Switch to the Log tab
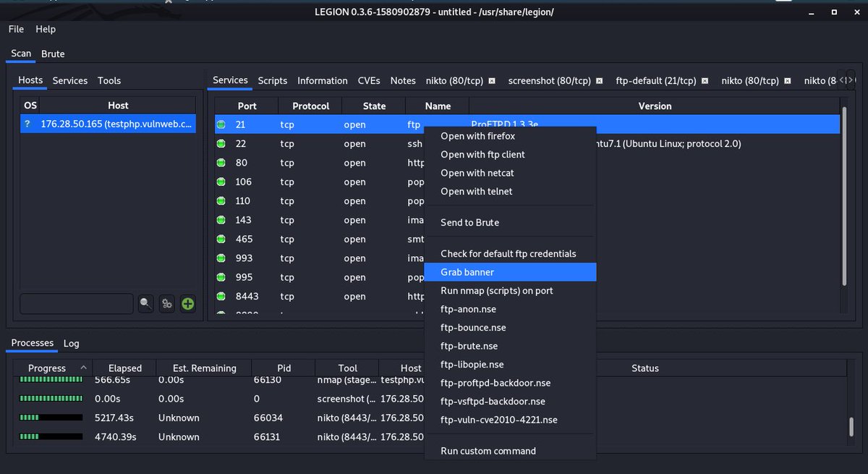This screenshot has width=868, height=474. point(71,343)
